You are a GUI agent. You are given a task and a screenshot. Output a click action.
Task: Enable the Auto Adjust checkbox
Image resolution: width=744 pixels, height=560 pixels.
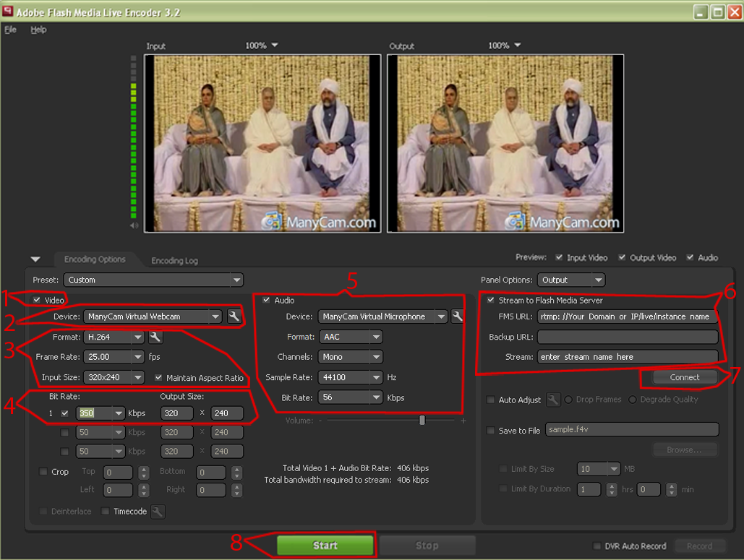coord(491,400)
